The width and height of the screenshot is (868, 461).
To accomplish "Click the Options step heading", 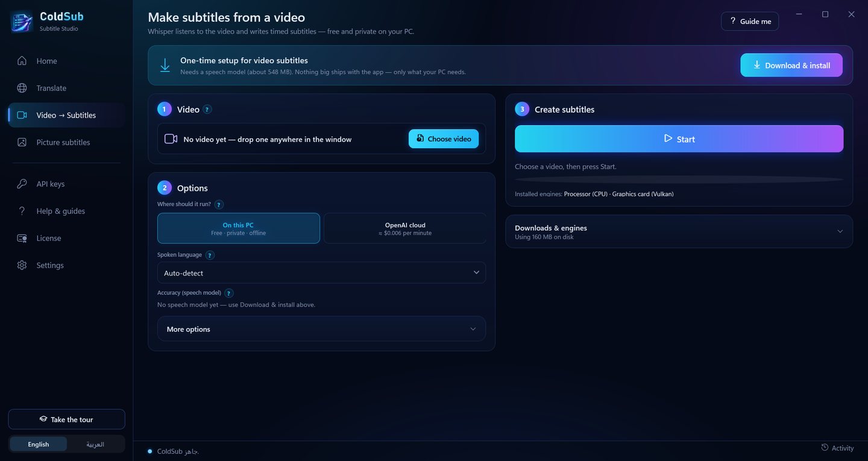I will [192, 188].
